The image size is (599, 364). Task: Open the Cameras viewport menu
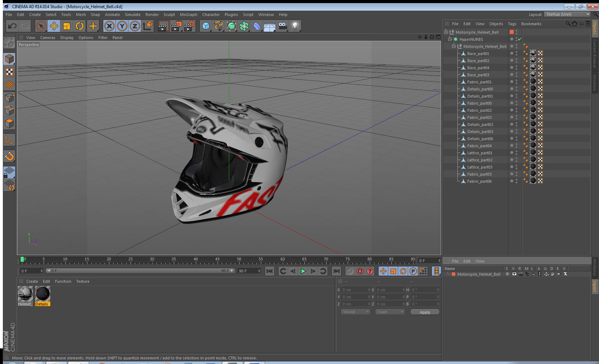point(48,38)
